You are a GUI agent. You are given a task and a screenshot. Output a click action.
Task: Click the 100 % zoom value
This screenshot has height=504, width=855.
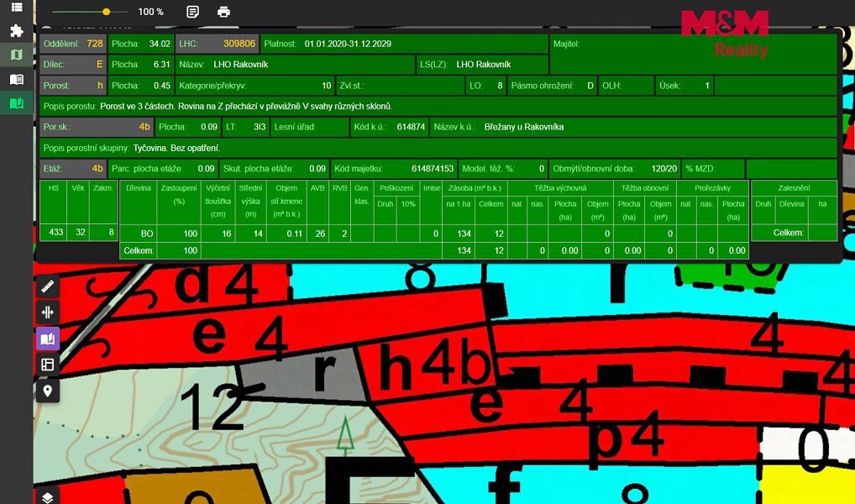coord(150,12)
